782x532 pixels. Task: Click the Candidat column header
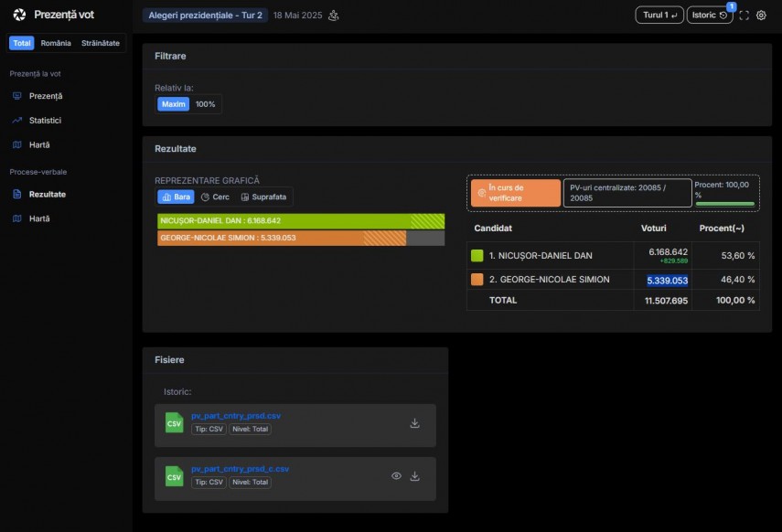(x=493, y=229)
